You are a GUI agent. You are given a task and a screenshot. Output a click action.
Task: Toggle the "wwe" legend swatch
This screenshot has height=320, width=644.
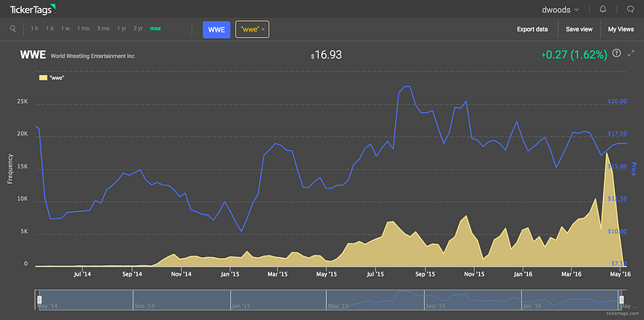(x=43, y=77)
